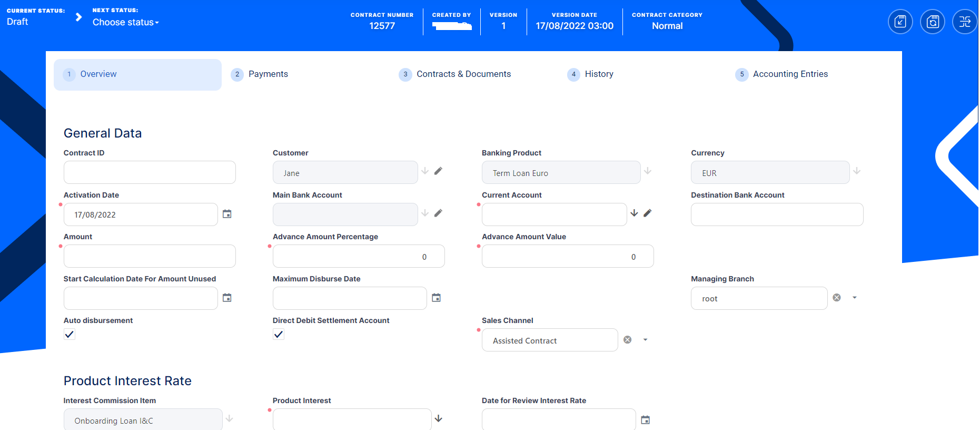980x430 pixels.
Task: Click the edit pencil beside Main Bank Account
Action: click(x=438, y=213)
